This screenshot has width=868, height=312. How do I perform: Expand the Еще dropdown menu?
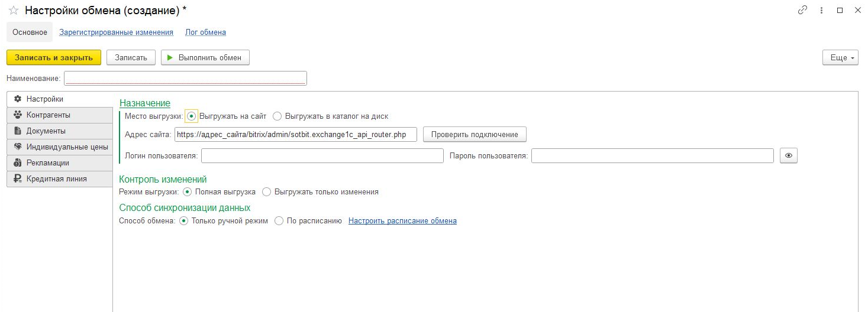coord(840,58)
